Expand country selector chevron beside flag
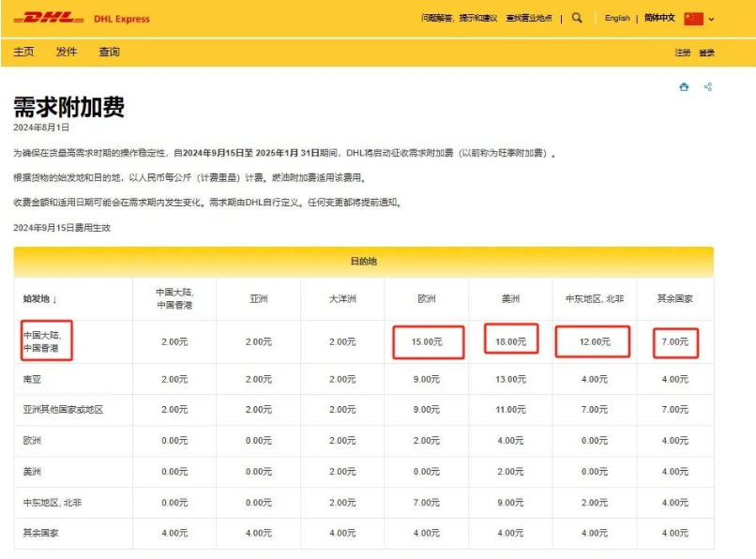Viewport: 756px width, 559px height. (711, 20)
